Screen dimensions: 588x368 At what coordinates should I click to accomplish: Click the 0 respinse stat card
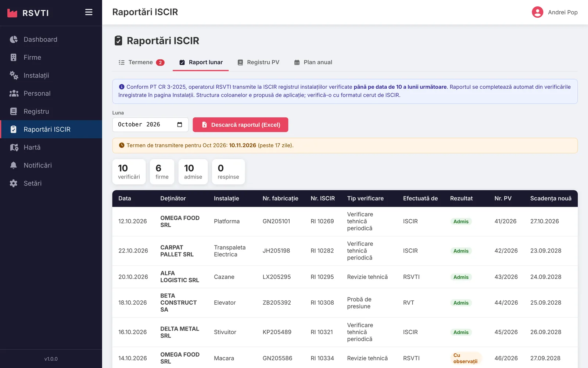pyautogui.click(x=228, y=172)
